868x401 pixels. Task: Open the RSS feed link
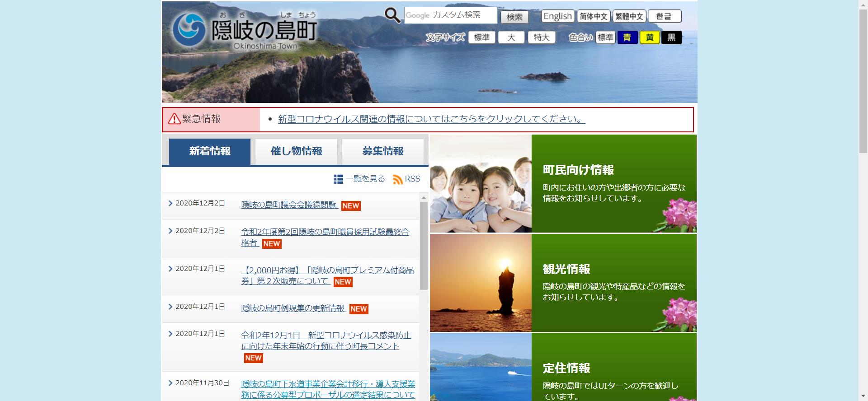(412, 179)
